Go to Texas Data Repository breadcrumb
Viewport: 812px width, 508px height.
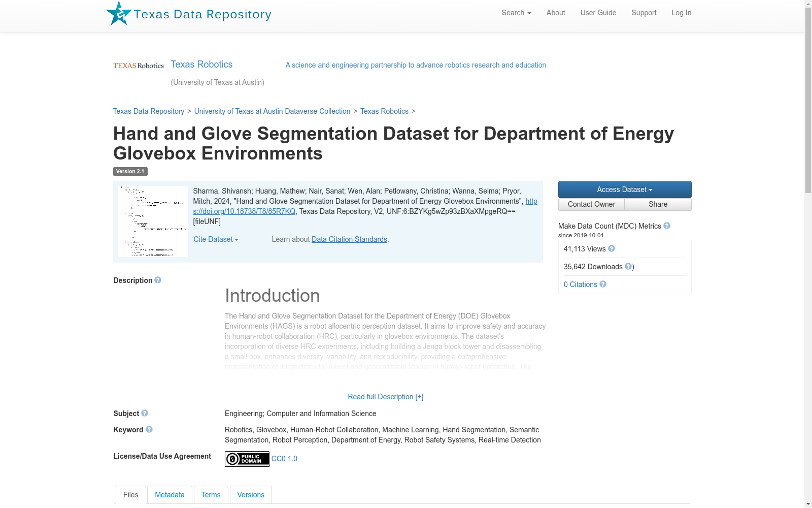pos(149,111)
